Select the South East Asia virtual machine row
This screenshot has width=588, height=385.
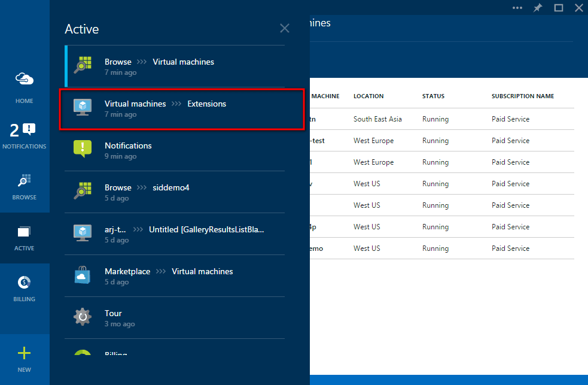441,119
